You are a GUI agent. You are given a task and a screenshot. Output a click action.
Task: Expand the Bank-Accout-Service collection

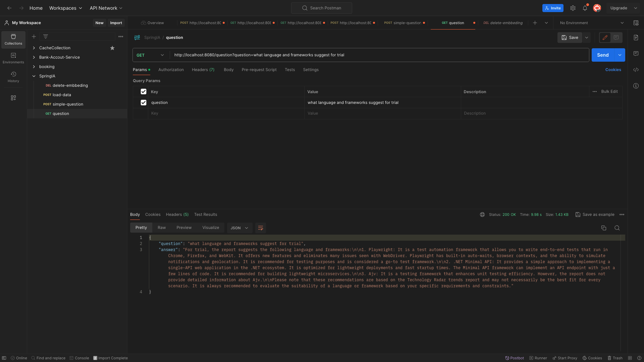tap(34, 57)
